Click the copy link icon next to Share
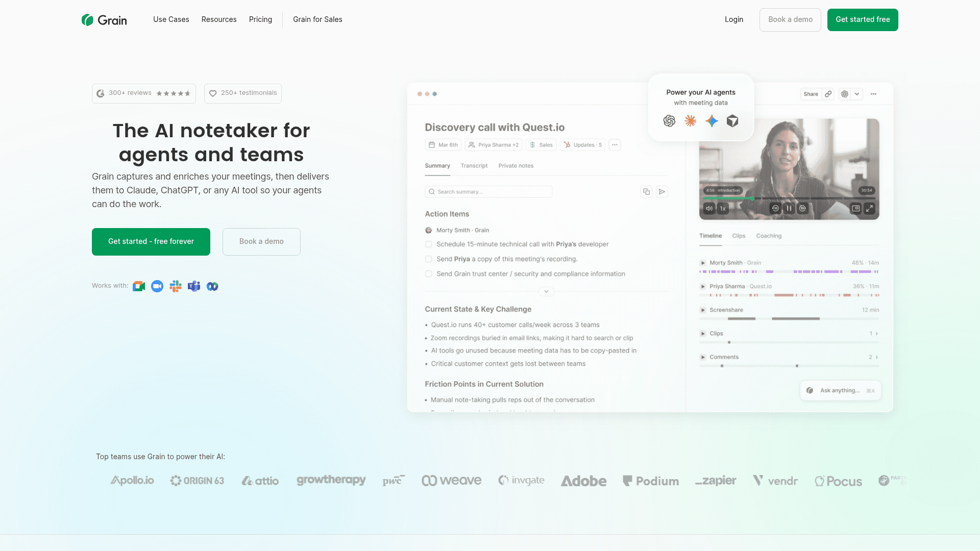This screenshot has width=980, height=551. (828, 94)
